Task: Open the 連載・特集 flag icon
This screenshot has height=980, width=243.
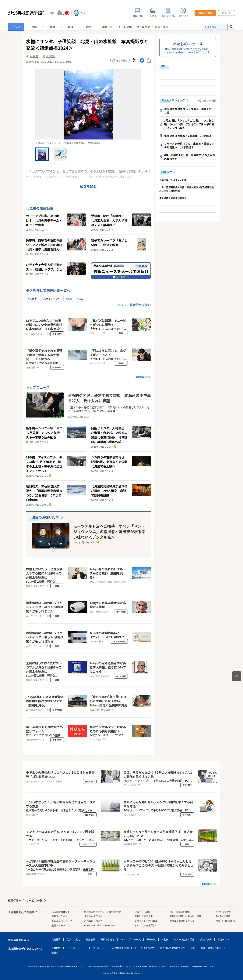Action: [x=138, y=10]
